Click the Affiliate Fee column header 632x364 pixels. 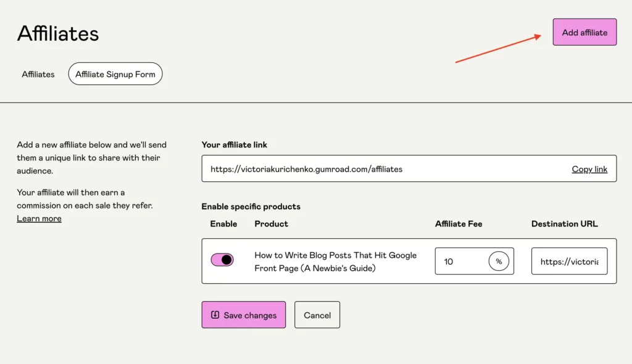(x=459, y=224)
